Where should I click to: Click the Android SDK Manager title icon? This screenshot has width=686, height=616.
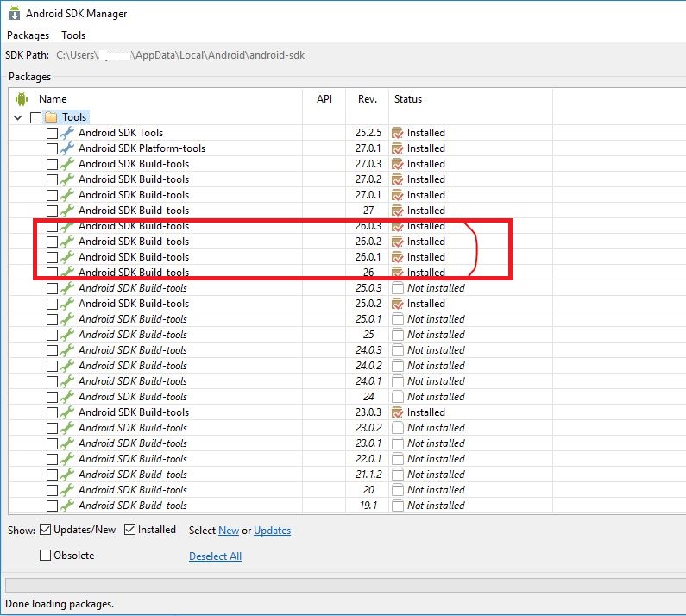coord(15,14)
